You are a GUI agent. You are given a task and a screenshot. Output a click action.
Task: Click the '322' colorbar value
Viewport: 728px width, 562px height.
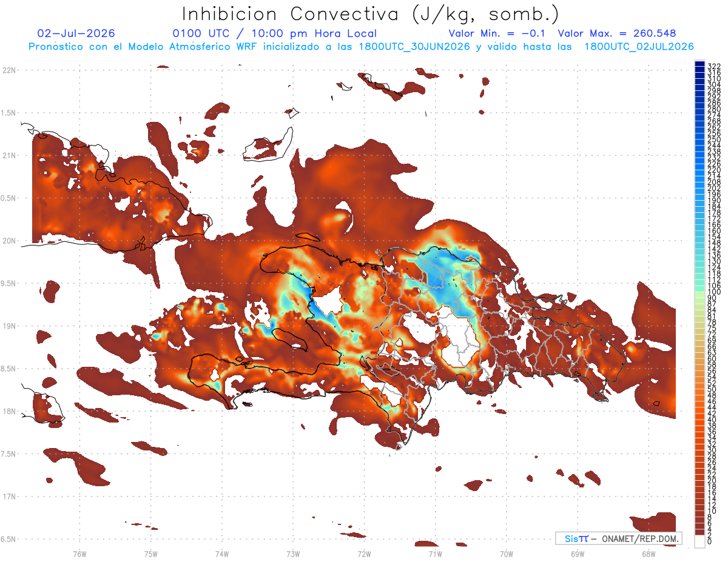pos(713,65)
